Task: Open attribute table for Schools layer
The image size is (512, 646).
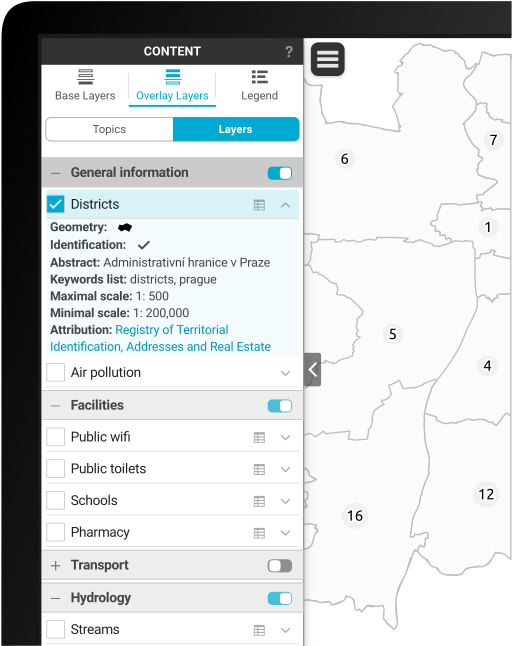Action: (x=259, y=501)
